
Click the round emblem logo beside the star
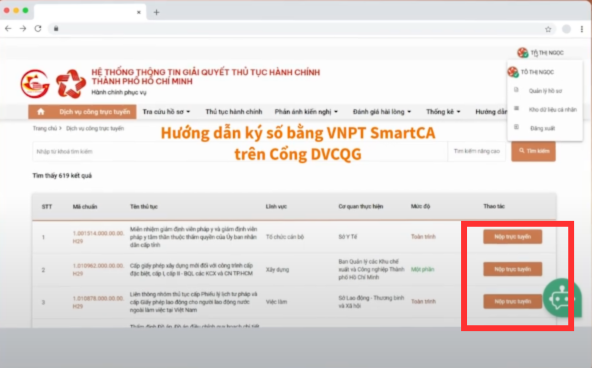point(35,83)
